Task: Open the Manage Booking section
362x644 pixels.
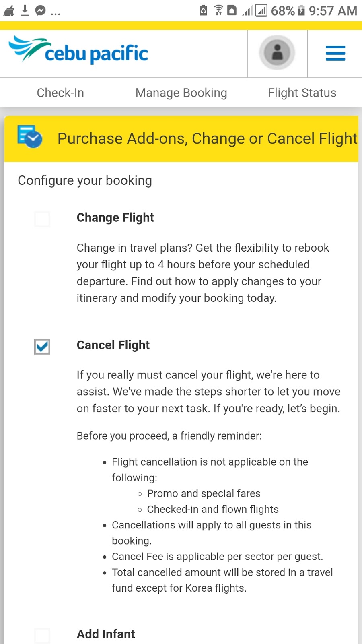Action: point(181,93)
